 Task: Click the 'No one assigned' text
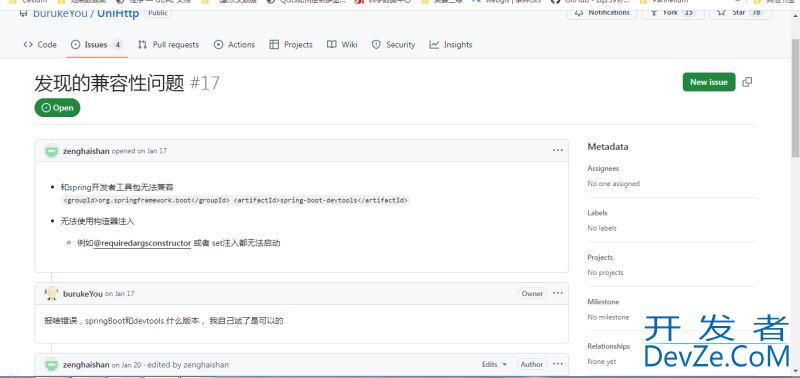click(x=613, y=184)
